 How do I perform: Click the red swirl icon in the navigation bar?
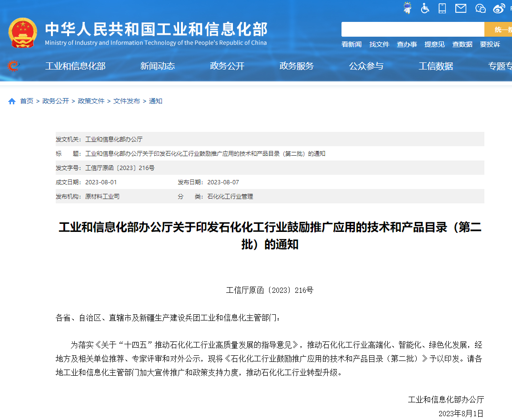13,66
